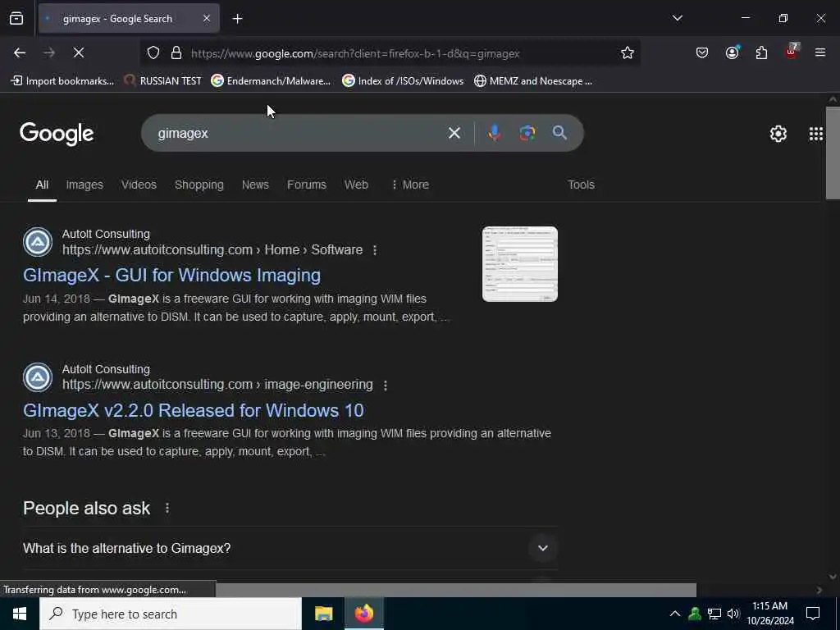The width and height of the screenshot is (840, 630).
Task: Open uBlock Origin extension icon
Action: click(x=792, y=52)
